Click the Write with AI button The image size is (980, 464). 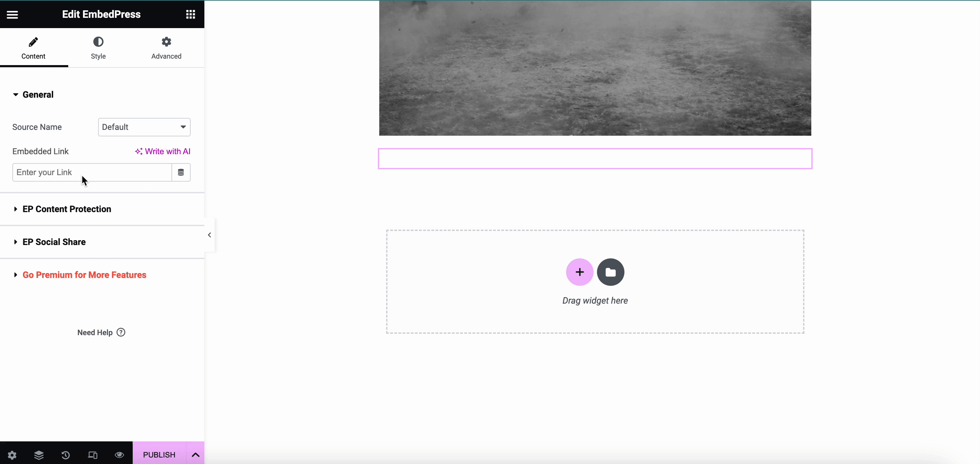coord(163,151)
